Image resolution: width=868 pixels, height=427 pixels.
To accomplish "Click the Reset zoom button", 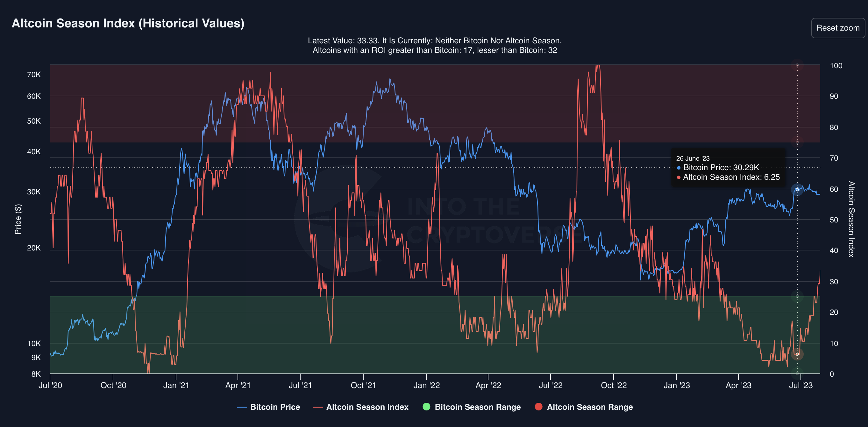I will [x=838, y=28].
